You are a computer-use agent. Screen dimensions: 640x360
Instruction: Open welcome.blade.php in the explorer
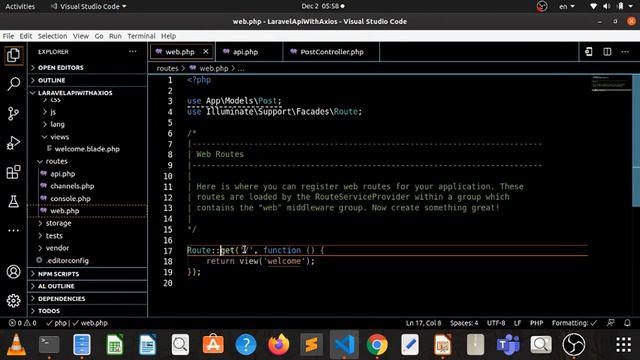point(87,149)
